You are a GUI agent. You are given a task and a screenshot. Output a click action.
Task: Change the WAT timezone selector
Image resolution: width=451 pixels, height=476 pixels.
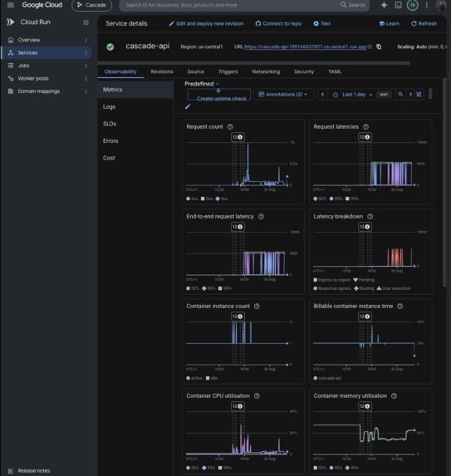click(384, 95)
